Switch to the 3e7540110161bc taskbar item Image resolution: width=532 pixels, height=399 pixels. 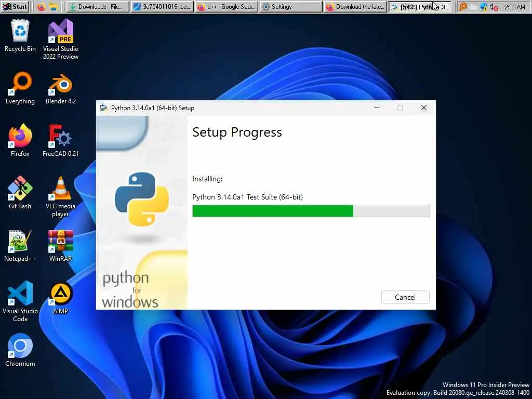(x=162, y=6)
